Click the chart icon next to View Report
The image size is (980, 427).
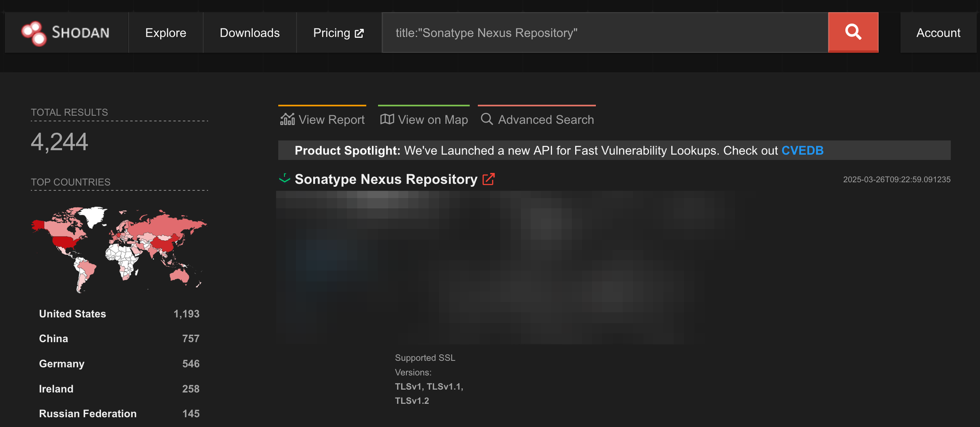point(287,119)
